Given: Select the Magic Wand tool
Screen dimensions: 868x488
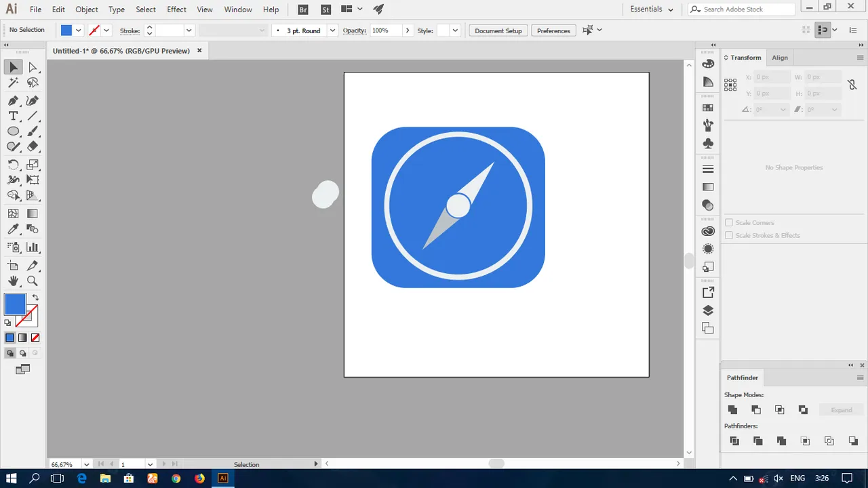Looking at the screenshot, I should point(14,83).
